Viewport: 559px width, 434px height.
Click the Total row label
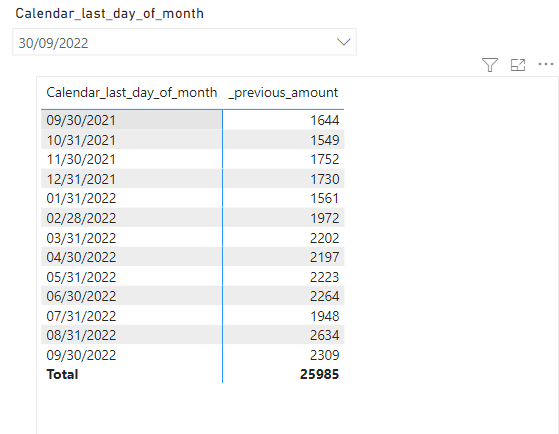[62, 374]
